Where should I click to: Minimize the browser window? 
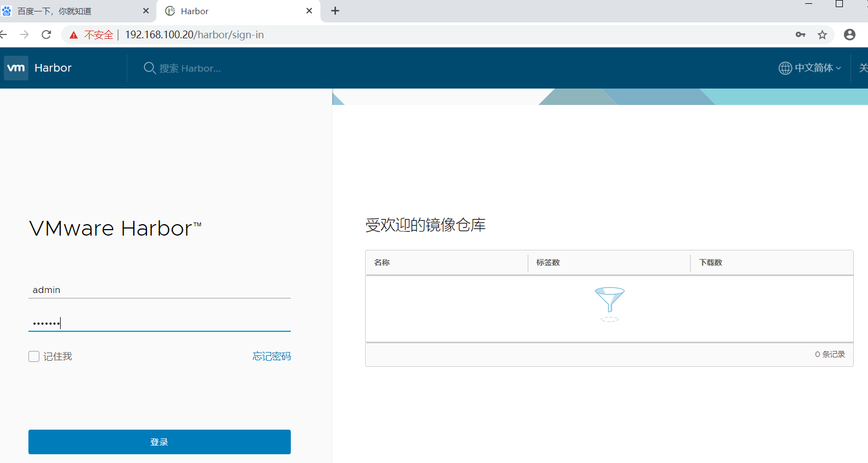808,4
